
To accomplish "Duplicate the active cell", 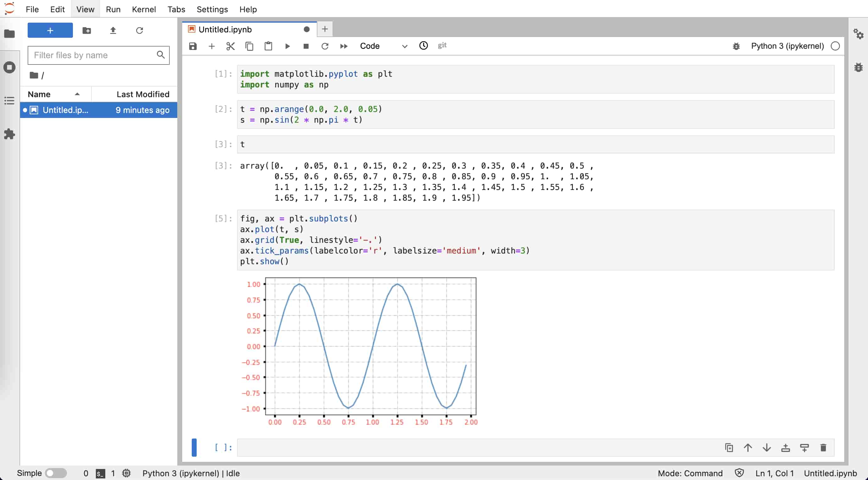I will click(x=729, y=448).
